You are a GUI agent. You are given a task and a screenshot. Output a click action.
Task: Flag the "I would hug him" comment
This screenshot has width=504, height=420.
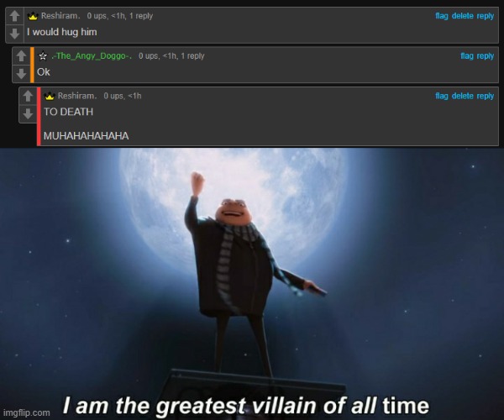point(442,16)
